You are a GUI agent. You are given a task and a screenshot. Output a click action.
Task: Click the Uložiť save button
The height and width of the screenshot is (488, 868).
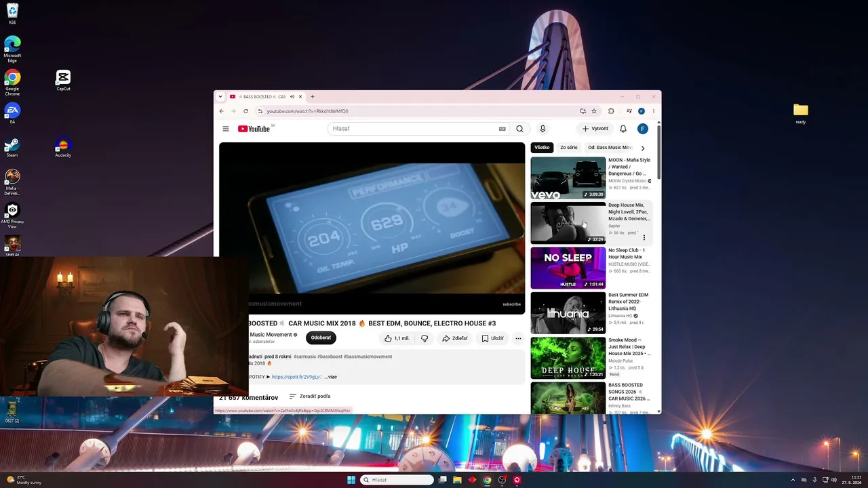(492, 338)
